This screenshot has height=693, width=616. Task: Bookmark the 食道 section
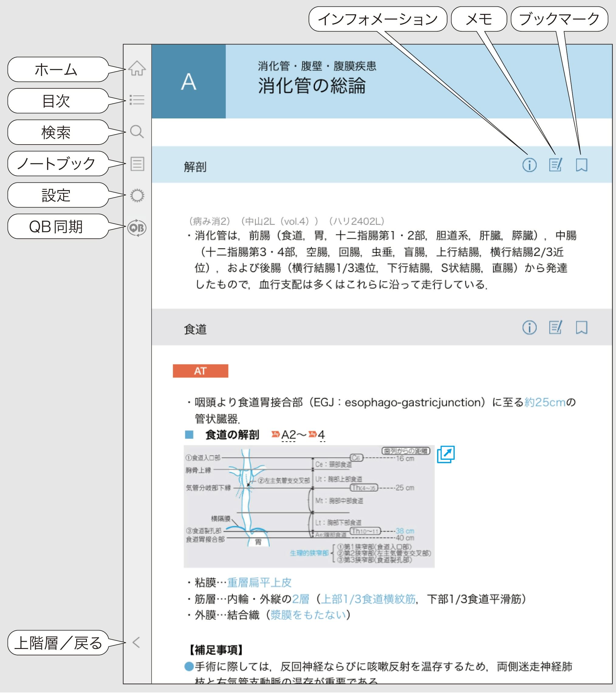[581, 327]
